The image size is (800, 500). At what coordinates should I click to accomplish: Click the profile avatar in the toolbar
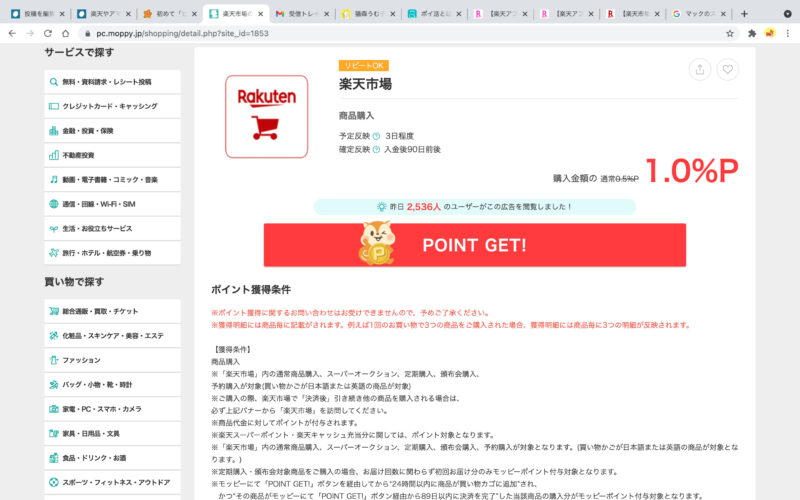click(770, 33)
